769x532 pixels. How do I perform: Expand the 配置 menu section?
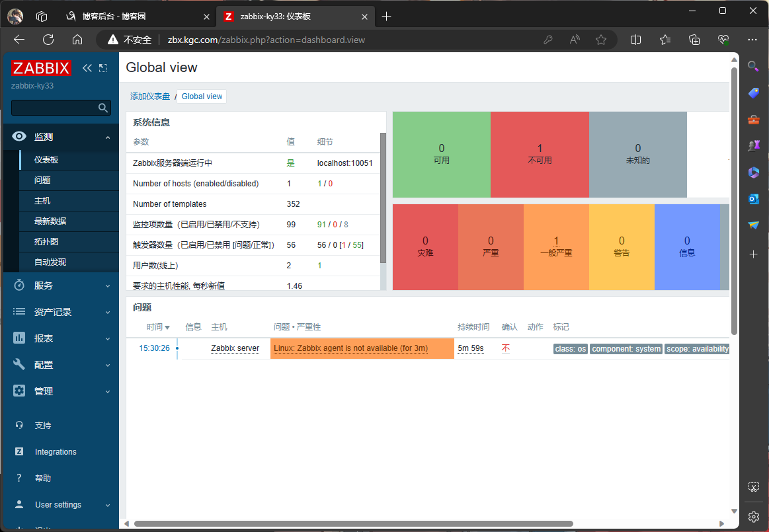click(x=61, y=365)
